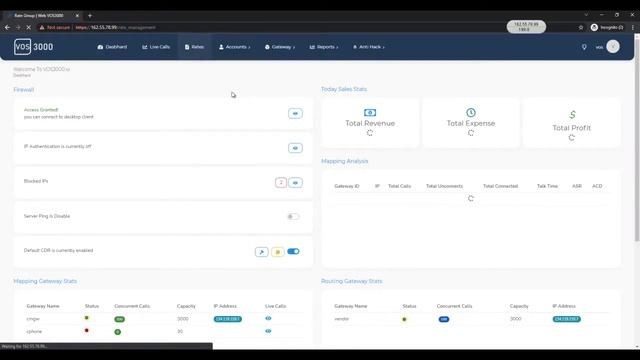Click the vendor status indicator
This screenshot has width=640, height=360.
(x=404, y=319)
